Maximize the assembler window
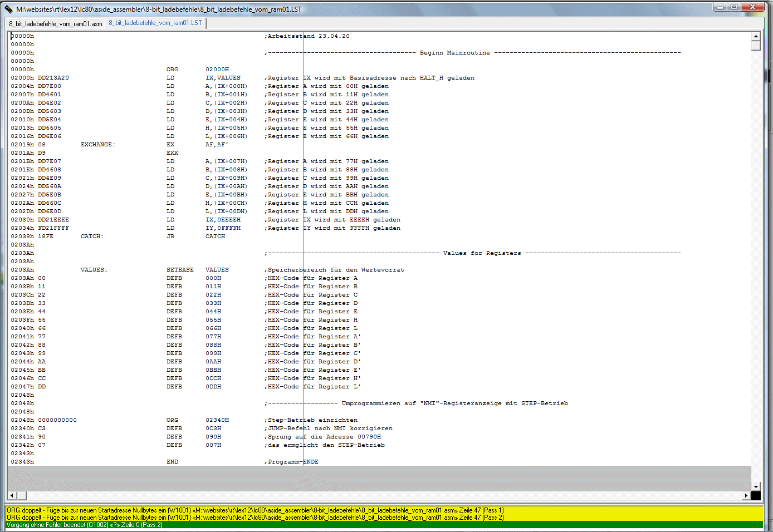This screenshot has width=773, height=532. (734, 7)
